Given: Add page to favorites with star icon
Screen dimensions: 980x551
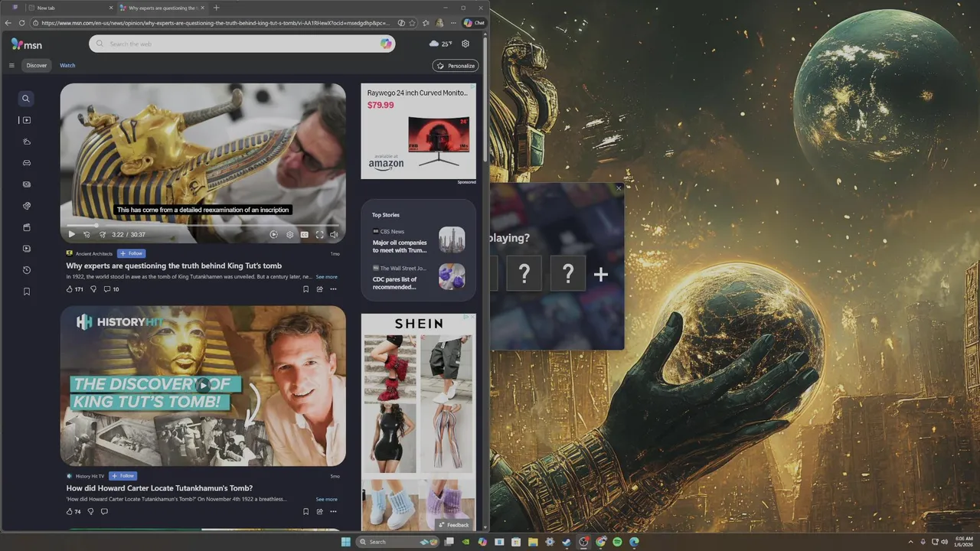Looking at the screenshot, I should (x=413, y=23).
